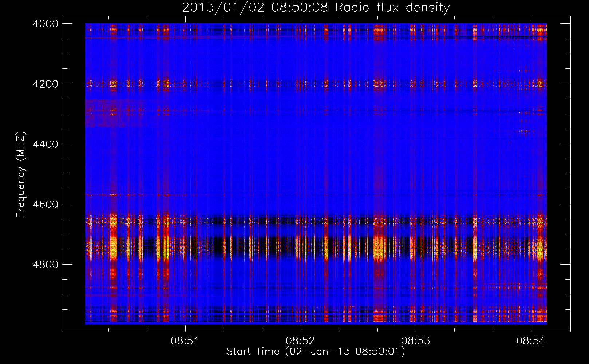Select the 4600 frequency axis label
The image size is (589, 364).
coord(46,205)
